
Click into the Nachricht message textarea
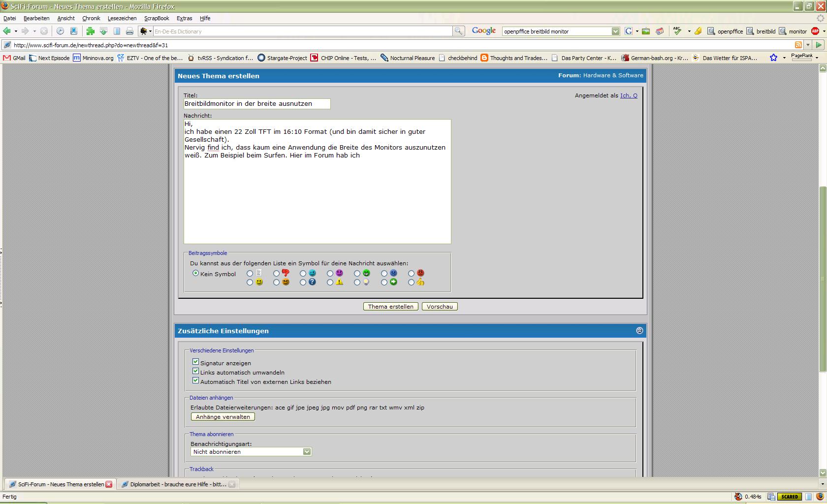tap(318, 182)
